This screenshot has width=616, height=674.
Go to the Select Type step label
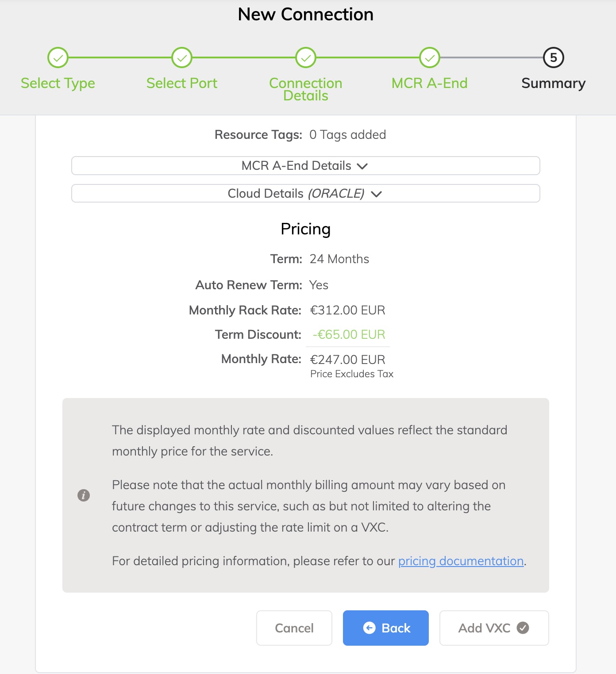[x=58, y=83]
